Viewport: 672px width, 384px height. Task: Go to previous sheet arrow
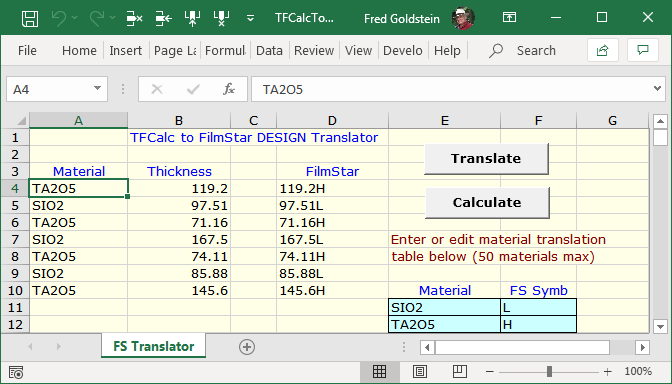(30, 346)
